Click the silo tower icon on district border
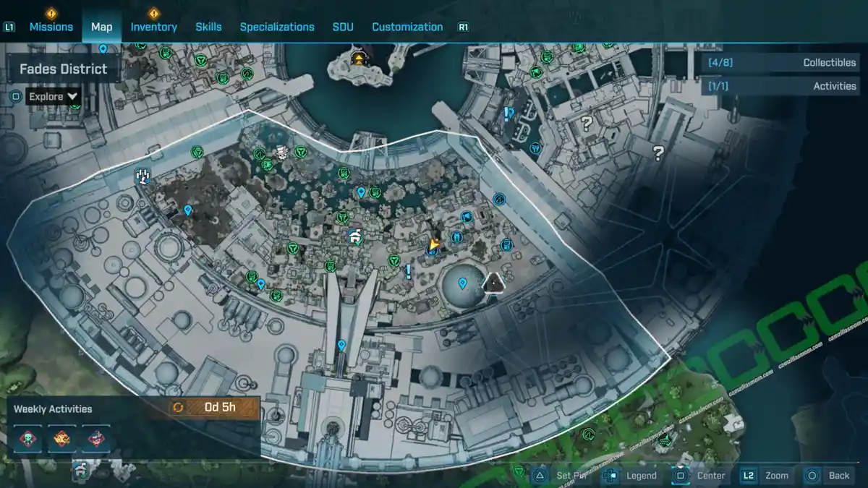868x488 pixels. tap(142, 176)
